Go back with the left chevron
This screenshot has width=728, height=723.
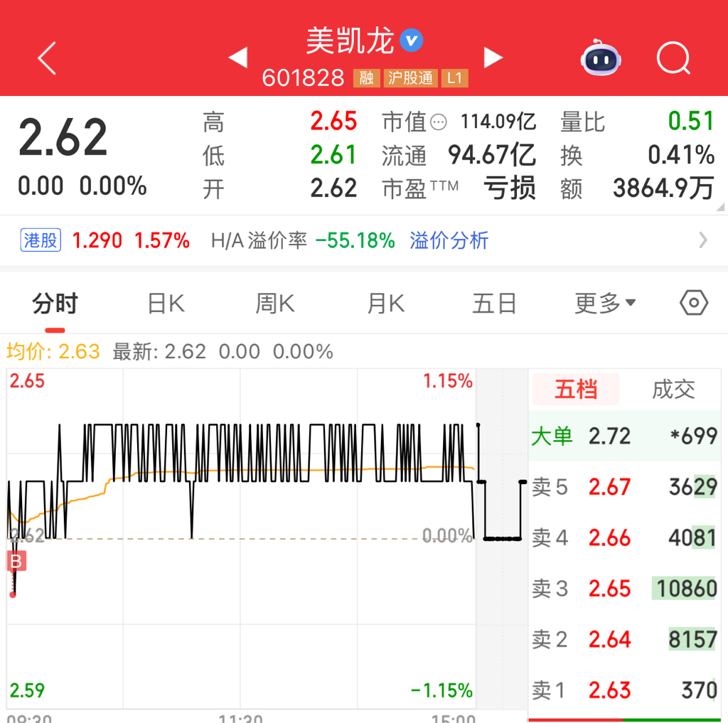tap(47, 58)
